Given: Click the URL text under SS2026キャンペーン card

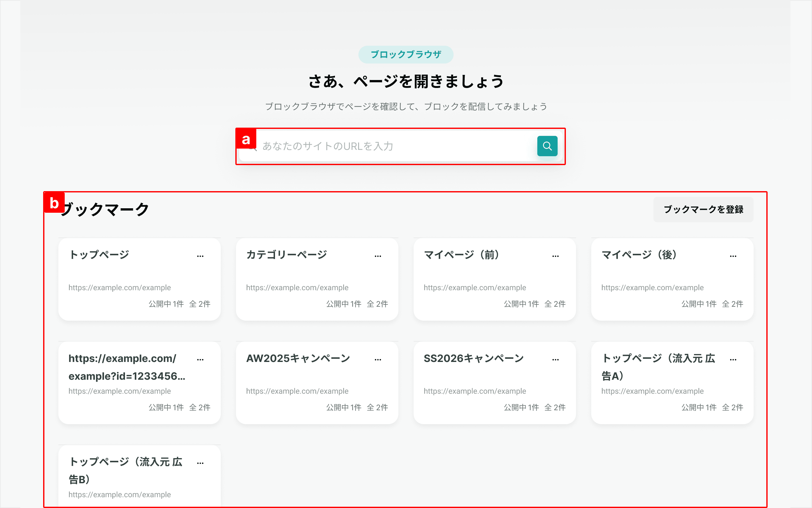Looking at the screenshot, I should coord(475,391).
